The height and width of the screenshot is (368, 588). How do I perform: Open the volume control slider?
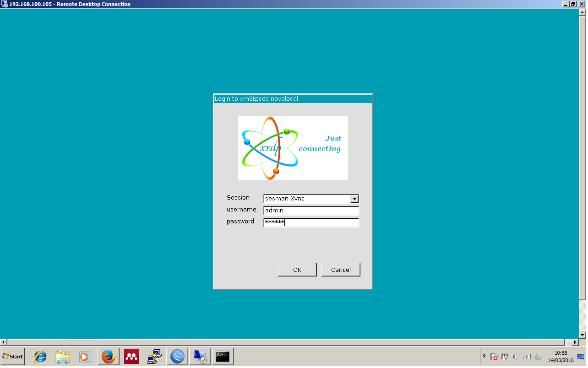pyautogui.click(x=517, y=356)
